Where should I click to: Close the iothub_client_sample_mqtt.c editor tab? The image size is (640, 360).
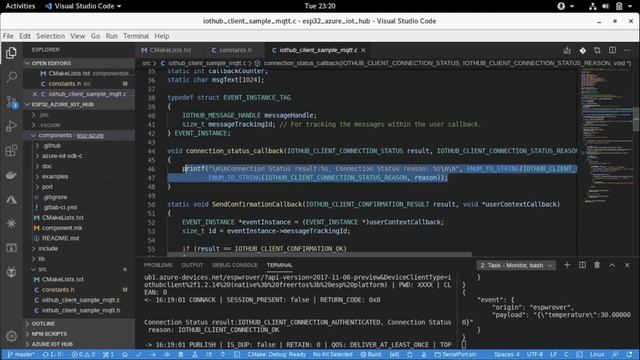[363, 50]
